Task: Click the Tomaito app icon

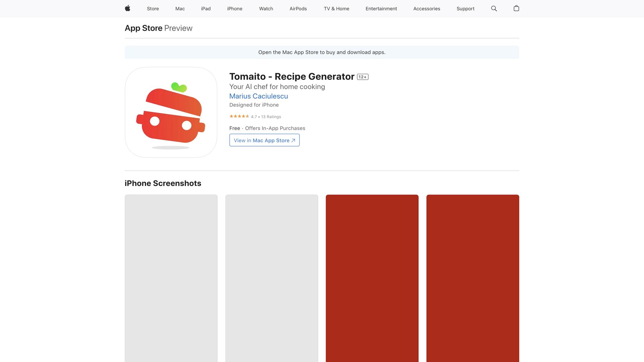Action: coord(171,112)
